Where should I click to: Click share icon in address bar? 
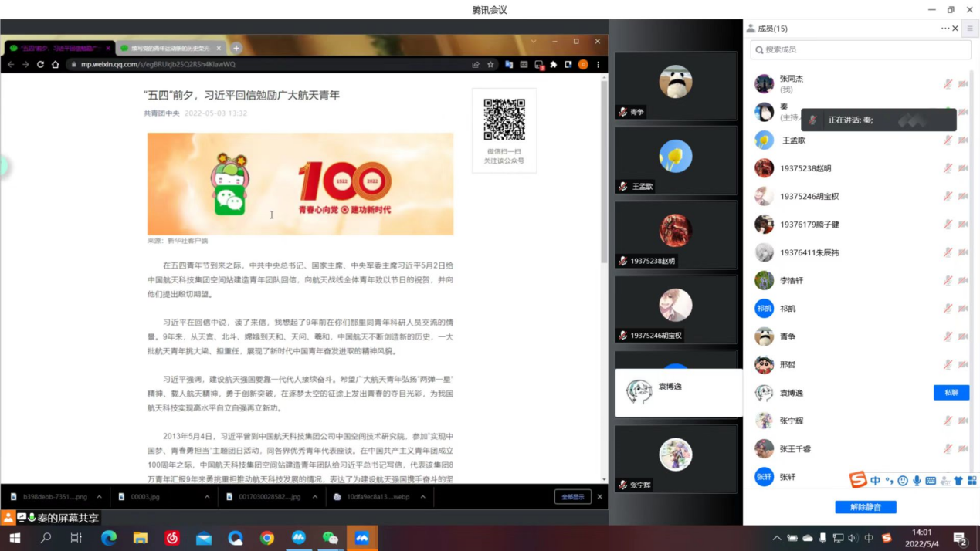(476, 65)
